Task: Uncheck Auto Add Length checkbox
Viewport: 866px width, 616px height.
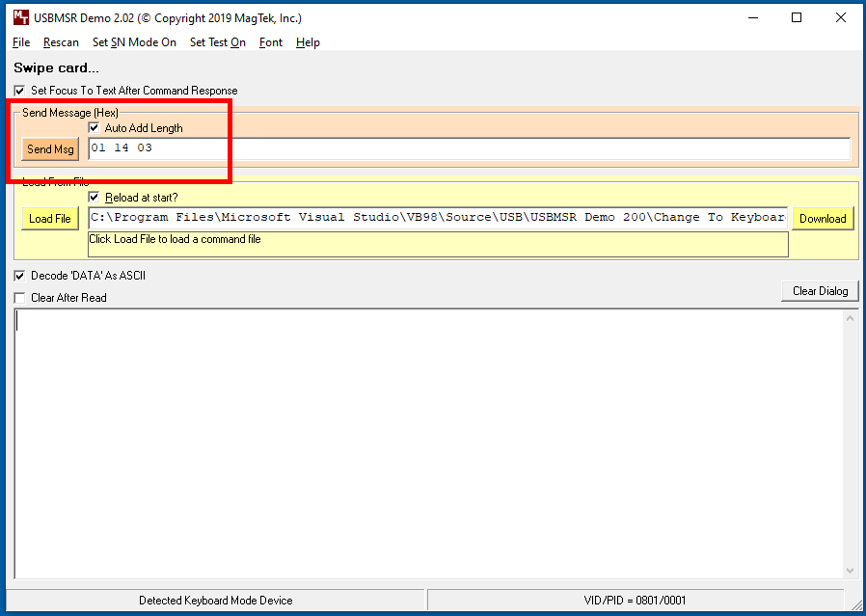Action: [94, 128]
